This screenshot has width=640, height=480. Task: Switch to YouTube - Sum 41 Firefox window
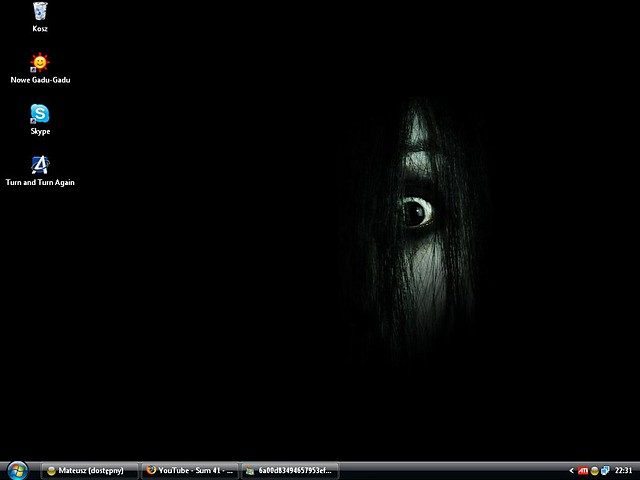pyautogui.click(x=190, y=471)
